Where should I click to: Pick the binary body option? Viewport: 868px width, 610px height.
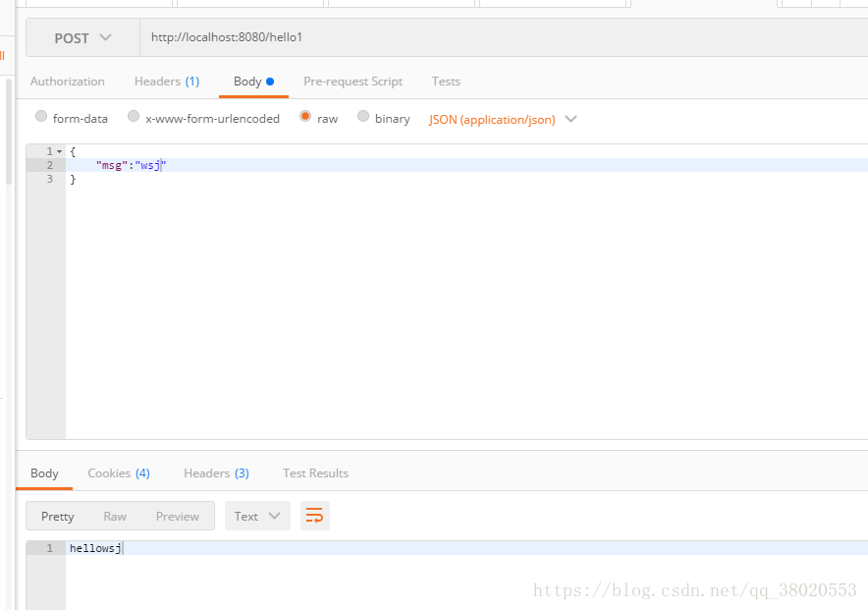click(x=363, y=116)
